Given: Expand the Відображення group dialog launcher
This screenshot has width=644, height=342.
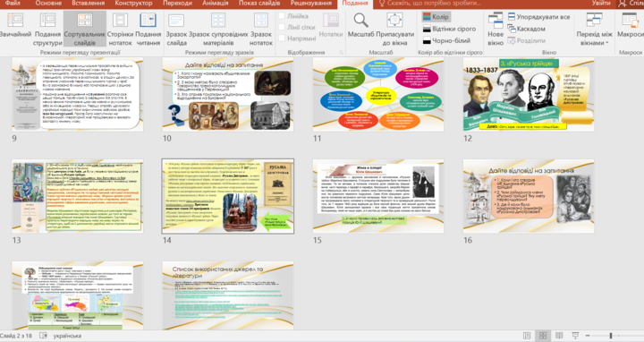Looking at the screenshot, I should 341,53.
